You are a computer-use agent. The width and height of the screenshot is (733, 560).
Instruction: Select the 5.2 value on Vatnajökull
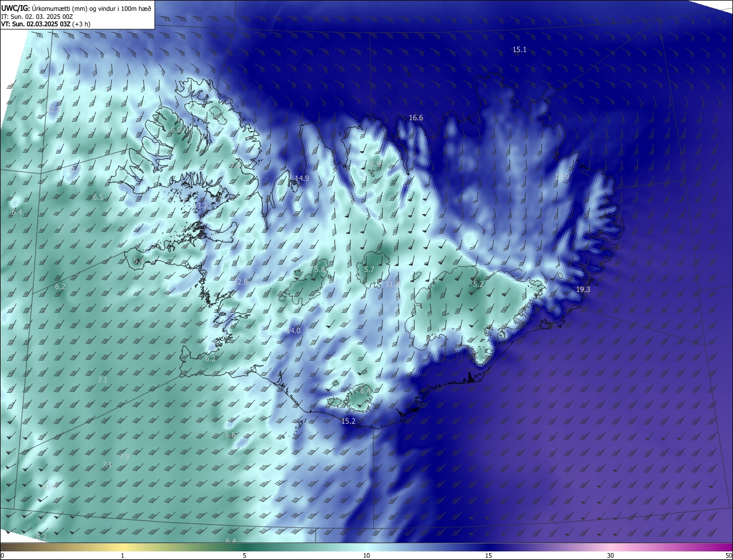coord(478,284)
